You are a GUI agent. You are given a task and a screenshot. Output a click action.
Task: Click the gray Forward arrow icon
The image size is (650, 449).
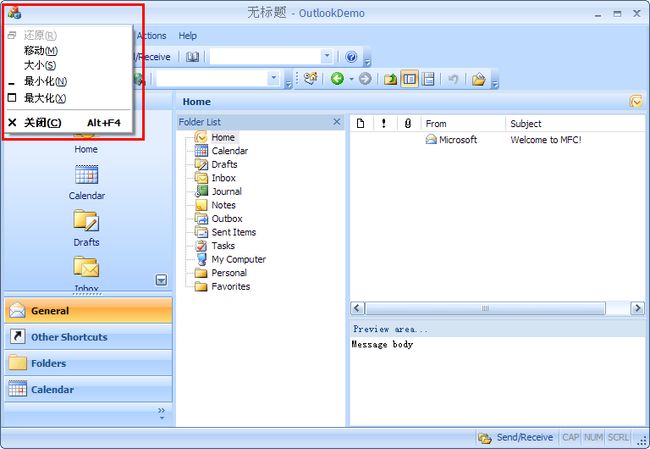(365, 78)
